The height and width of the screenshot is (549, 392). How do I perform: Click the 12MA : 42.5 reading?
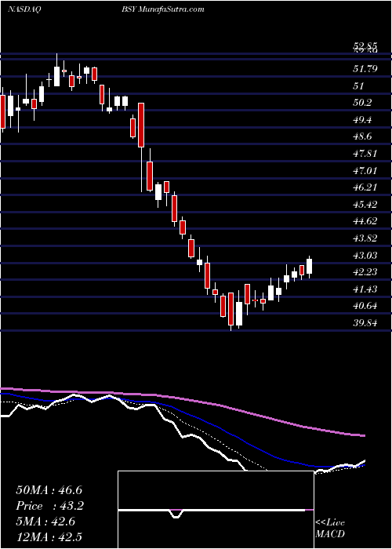49,536
